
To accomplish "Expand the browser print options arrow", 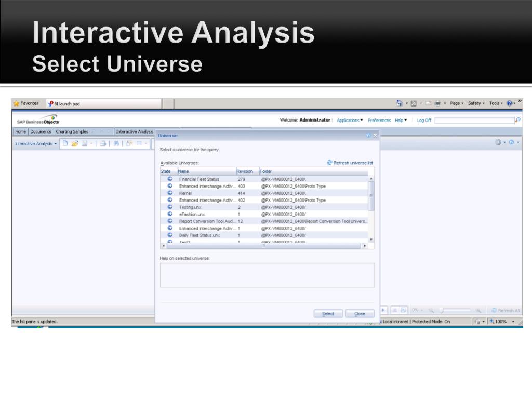I will tap(445, 103).
